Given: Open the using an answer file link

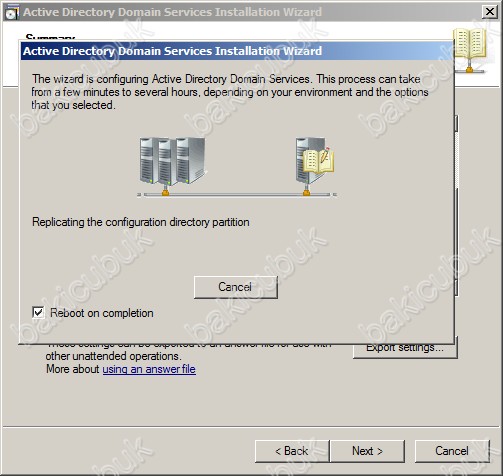Looking at the screenshot, I should click(x=149, y=369).
